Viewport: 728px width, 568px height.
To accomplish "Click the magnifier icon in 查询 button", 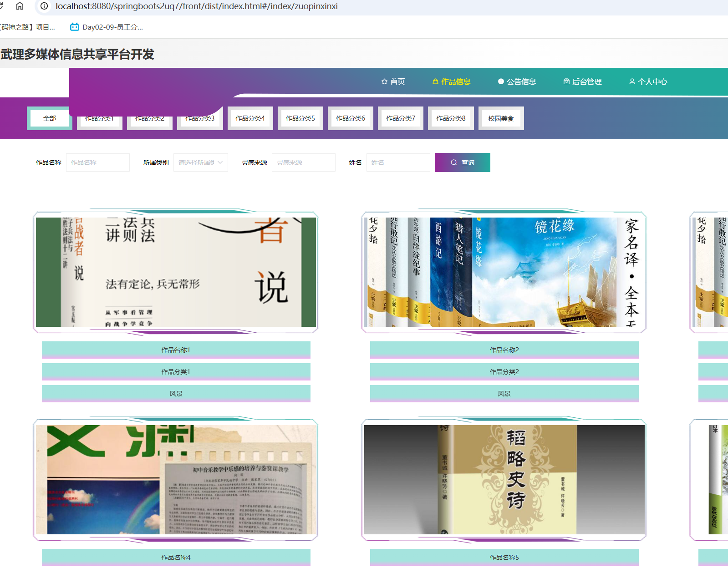I will pyautogui.click(x=454, y=162).
